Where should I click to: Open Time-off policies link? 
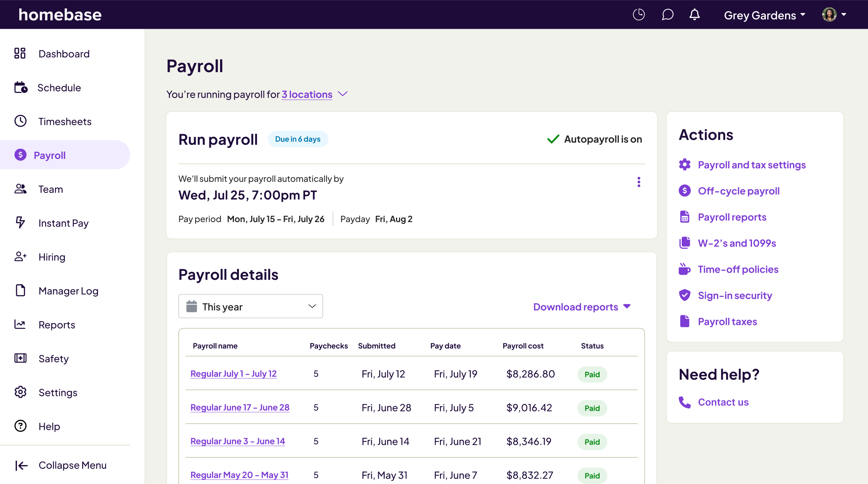point(738,269)
